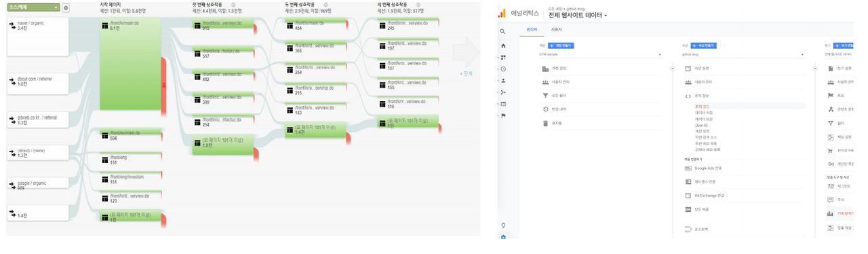
Task: Open the Admin gear icon in sidebar
Action: point(502,236)
